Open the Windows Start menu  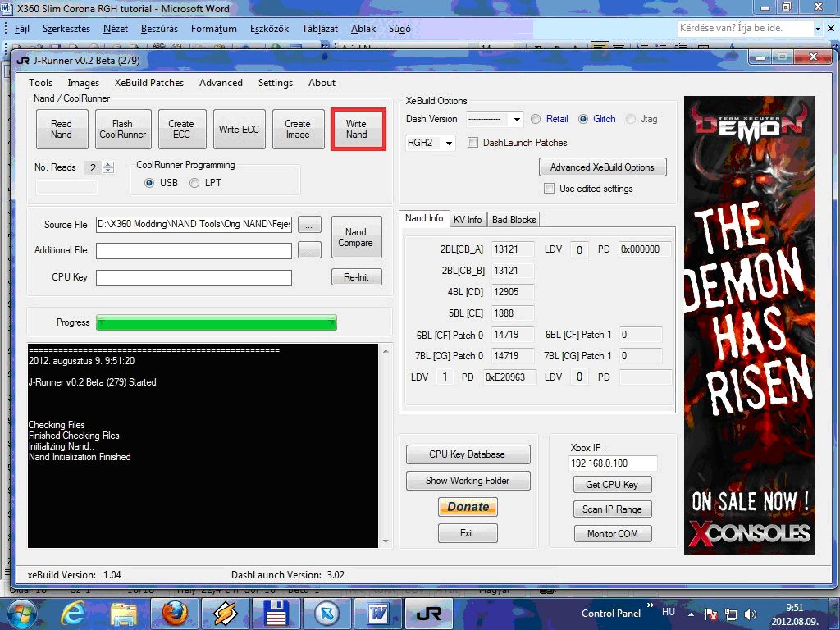click(x=22, y=613)
